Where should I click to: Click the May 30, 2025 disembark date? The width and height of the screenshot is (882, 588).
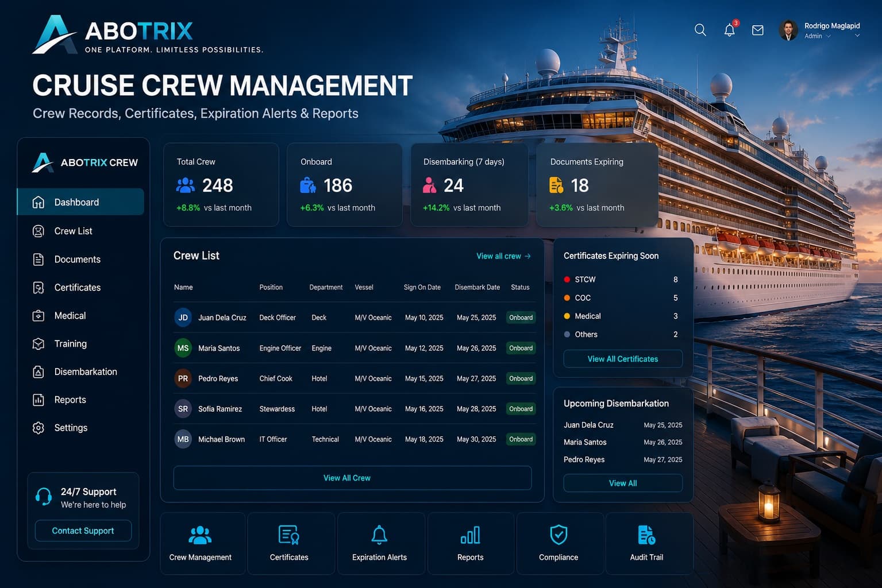coord(476,439)
